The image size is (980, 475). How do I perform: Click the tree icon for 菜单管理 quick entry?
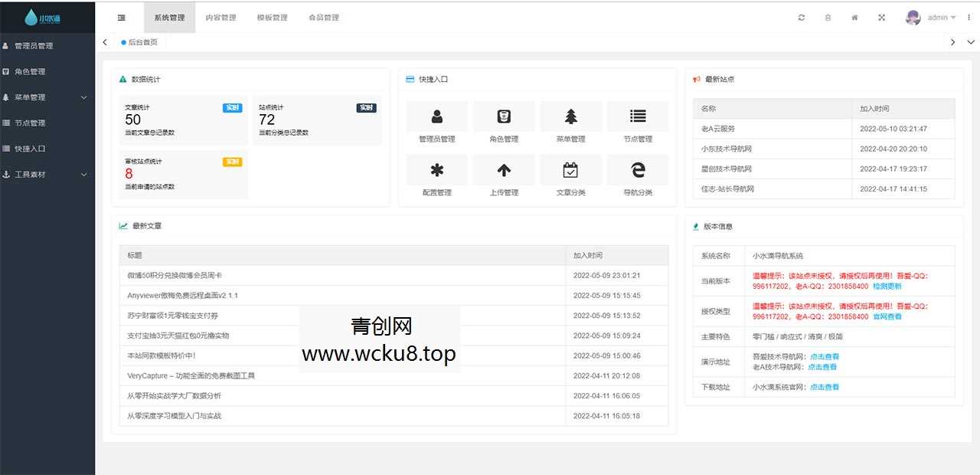[x=570, y=116]
